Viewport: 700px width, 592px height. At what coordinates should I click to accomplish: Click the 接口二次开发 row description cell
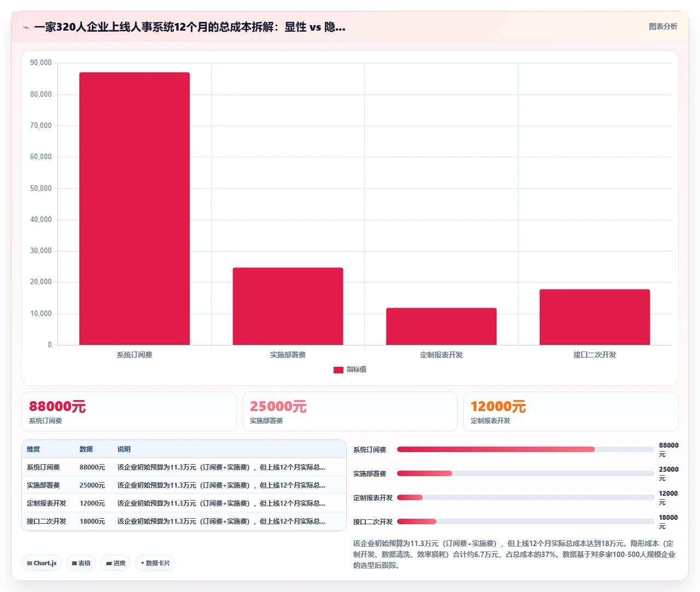pos(221,521)
